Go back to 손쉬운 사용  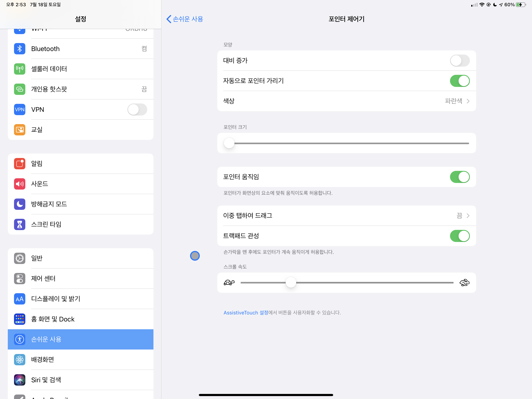(x=185, y=19)
